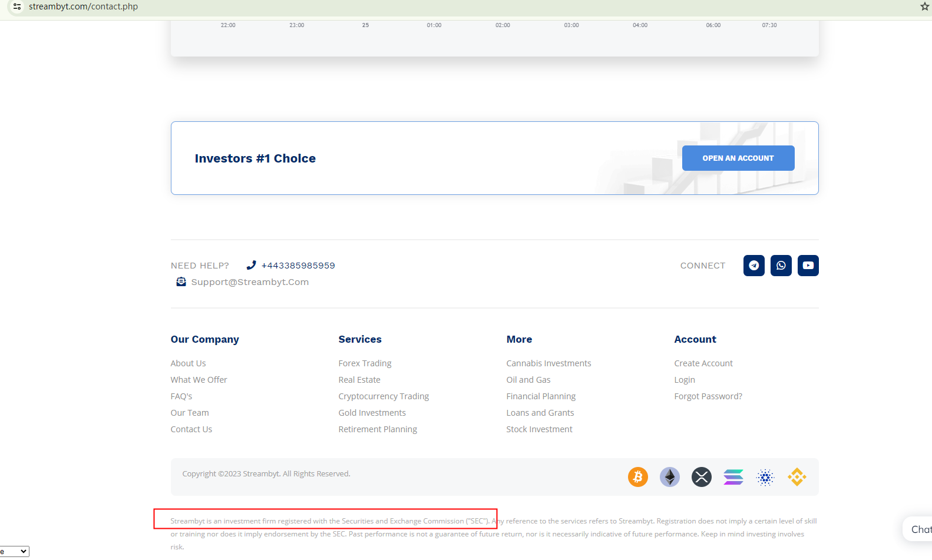Go to the FAQ's page

click(181, 396)
